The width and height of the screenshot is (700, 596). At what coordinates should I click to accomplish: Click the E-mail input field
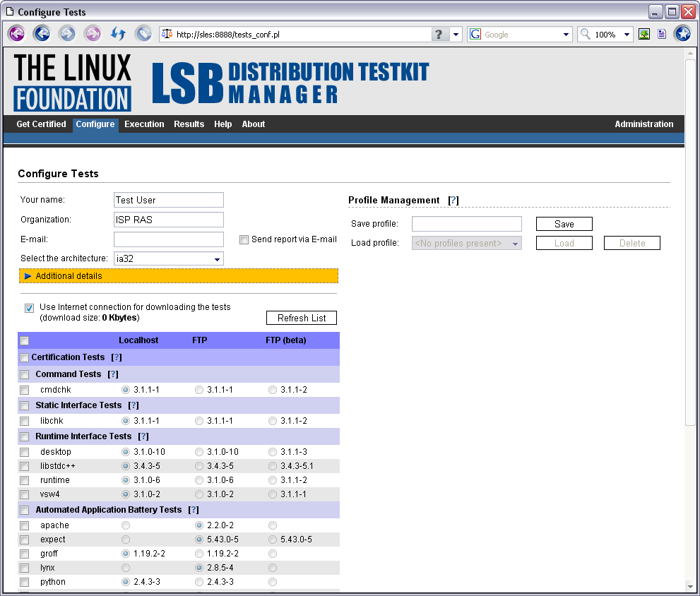(169, 239)
